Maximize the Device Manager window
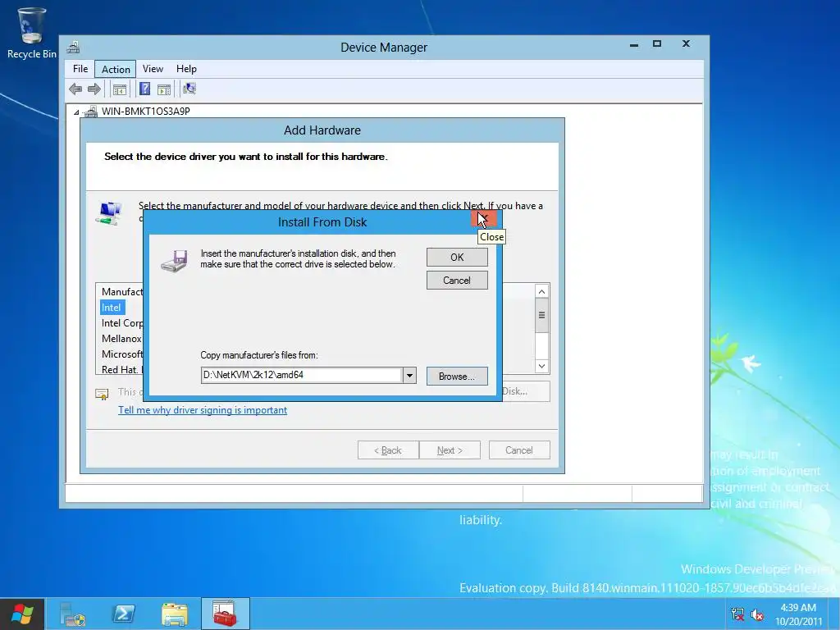The width and height of the screenshot is (840, 630). (x=657, y=44)
